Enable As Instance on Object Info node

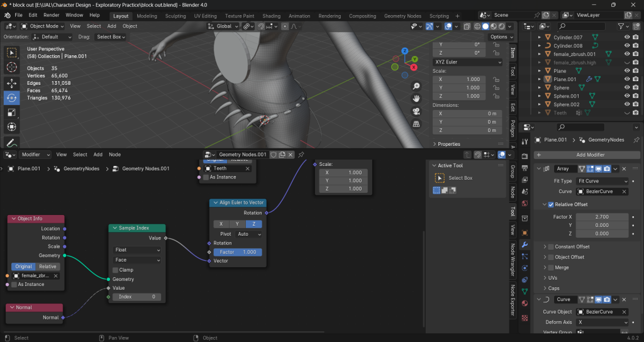coord(14,285)
